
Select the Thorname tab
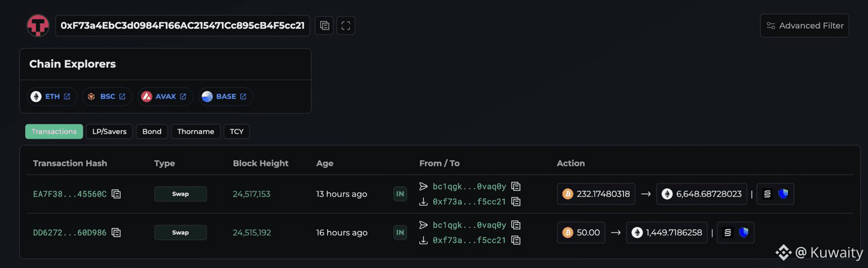195,132
